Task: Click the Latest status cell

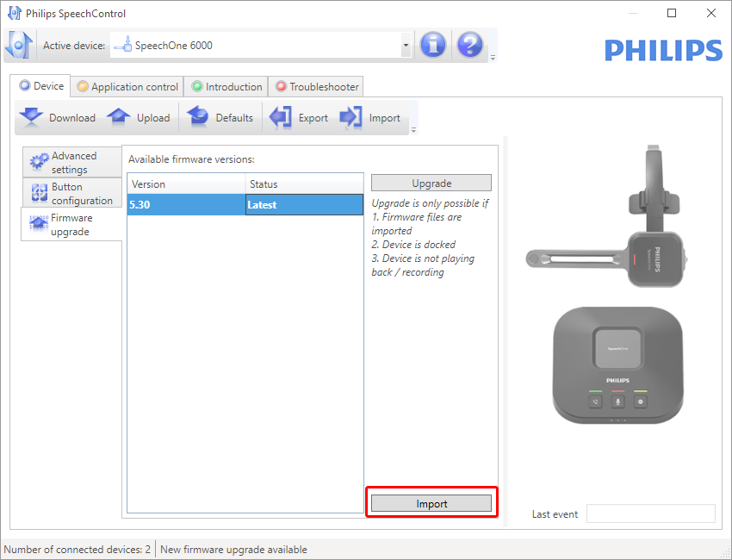Action: [x=304, y=204]
